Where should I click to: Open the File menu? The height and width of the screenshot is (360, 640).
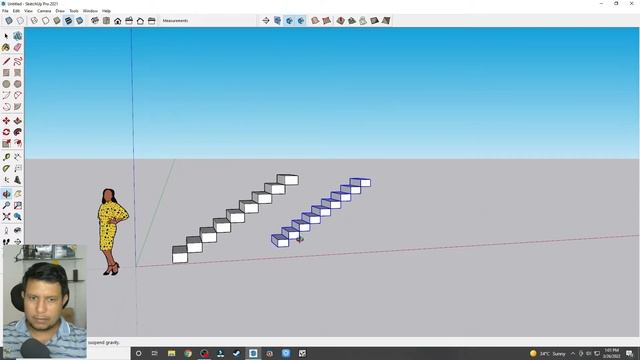[x=5, y=11]
